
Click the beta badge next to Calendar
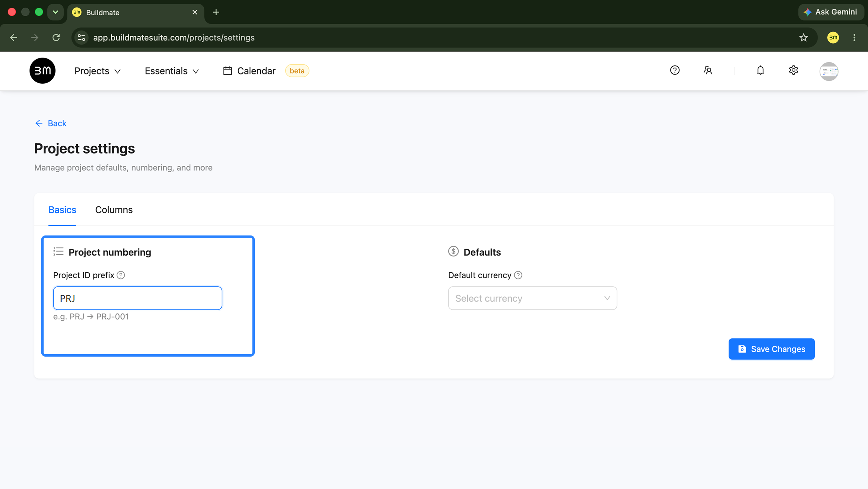pyautogui.click(x=297, y=71)
